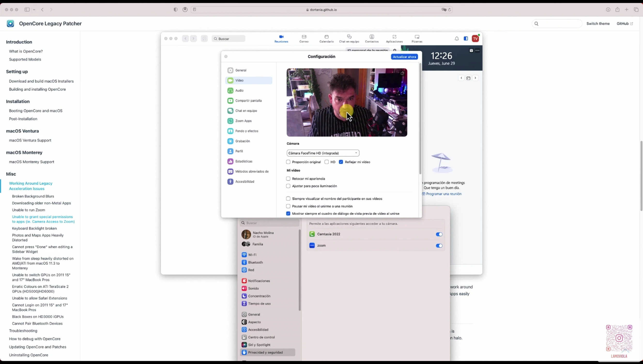Select Privacidad y seguridad in System Settings

tap(268, 352)
